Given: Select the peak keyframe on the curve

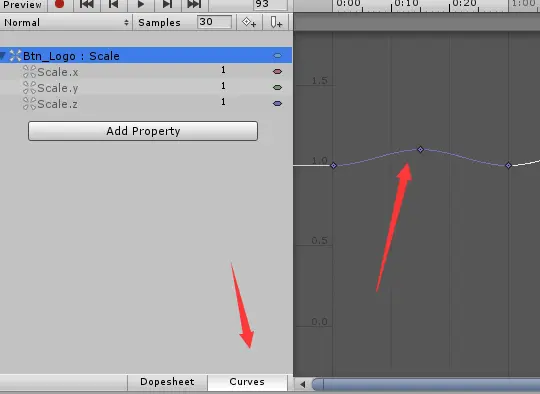Looking at the screenshot, I should pyautogui.click(x=420, y=149).
